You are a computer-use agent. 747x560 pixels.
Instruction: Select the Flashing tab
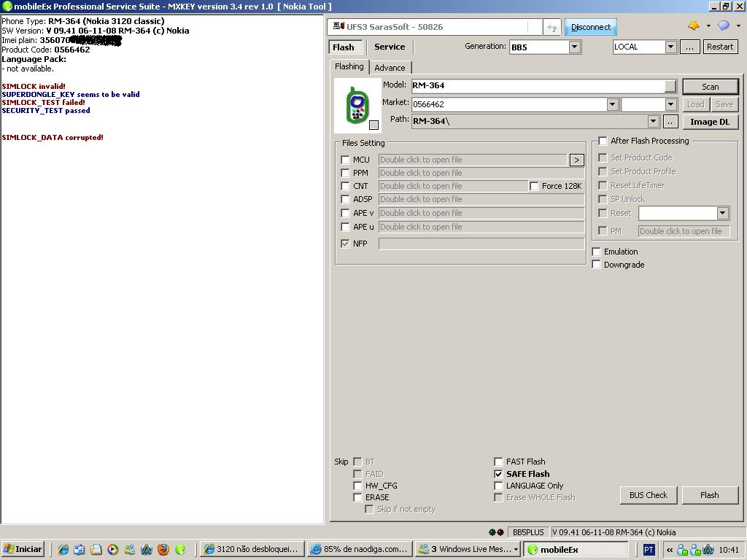click(349, 66)
